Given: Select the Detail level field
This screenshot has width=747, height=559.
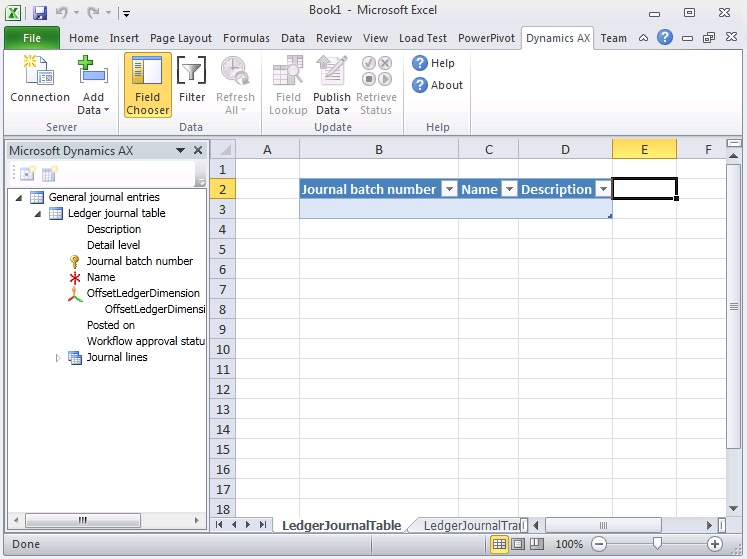Looking at the screenshot, I should pyautogui.click(x=113, y=245).
